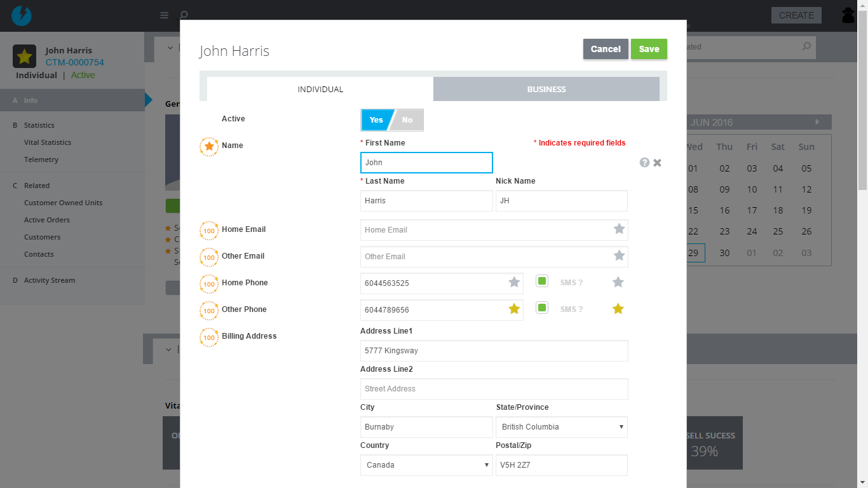868x488 pixels.
Task: Collapse the panel using its chevron behind the dialog
Action: [x=169, y=47]
